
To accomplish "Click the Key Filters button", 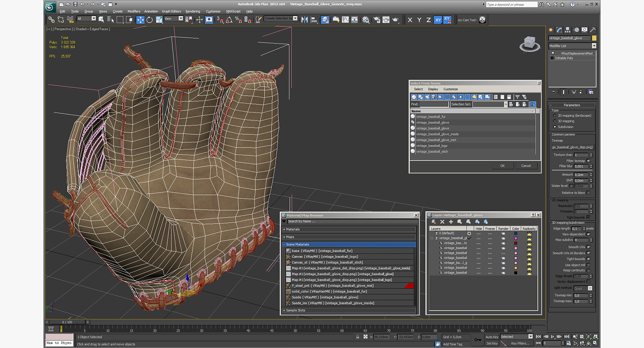I will 520,343.
